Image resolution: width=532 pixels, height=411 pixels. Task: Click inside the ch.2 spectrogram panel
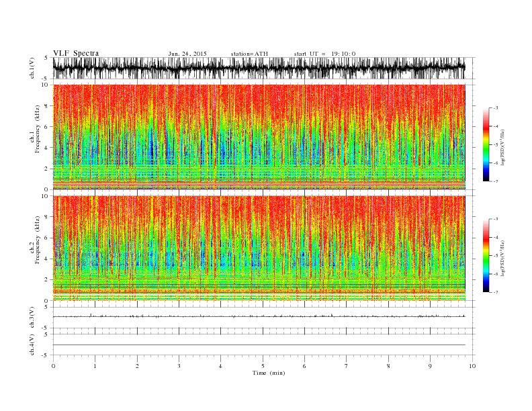coord(259,248)
